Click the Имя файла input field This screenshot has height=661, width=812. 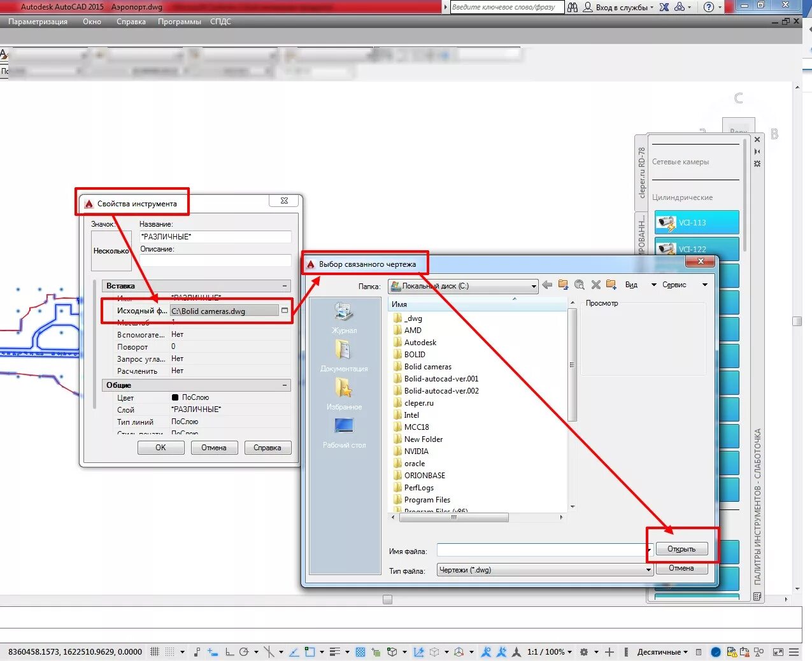(x=543, y=550)
